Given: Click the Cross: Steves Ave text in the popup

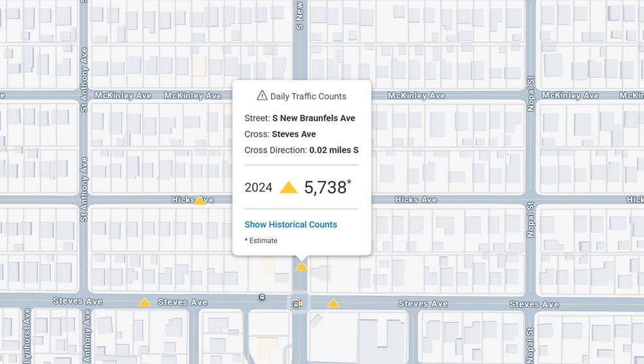Looking at the screenshot, I should click(280, 134).
